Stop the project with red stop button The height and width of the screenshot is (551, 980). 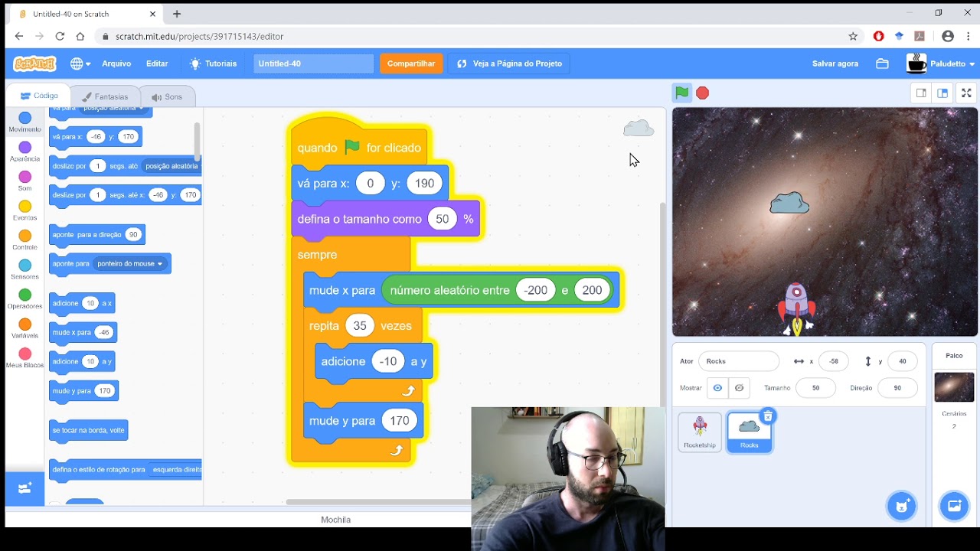point(703,93)
